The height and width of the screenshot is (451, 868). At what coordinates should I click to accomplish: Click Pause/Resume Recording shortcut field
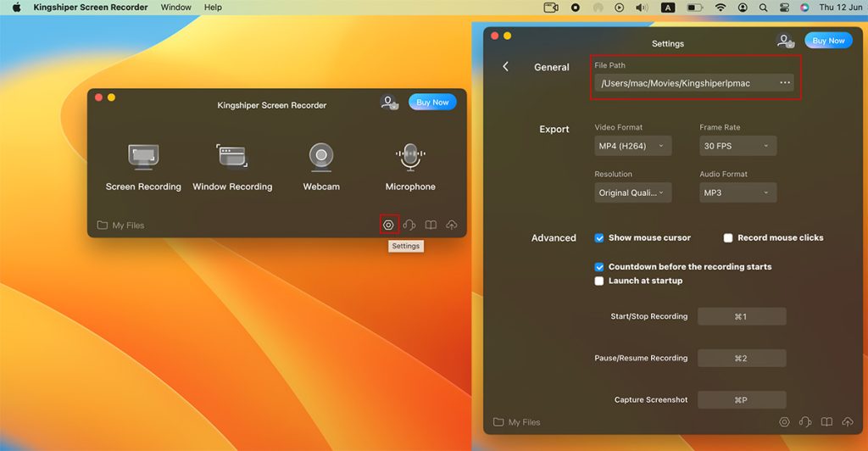pos(742,358)
